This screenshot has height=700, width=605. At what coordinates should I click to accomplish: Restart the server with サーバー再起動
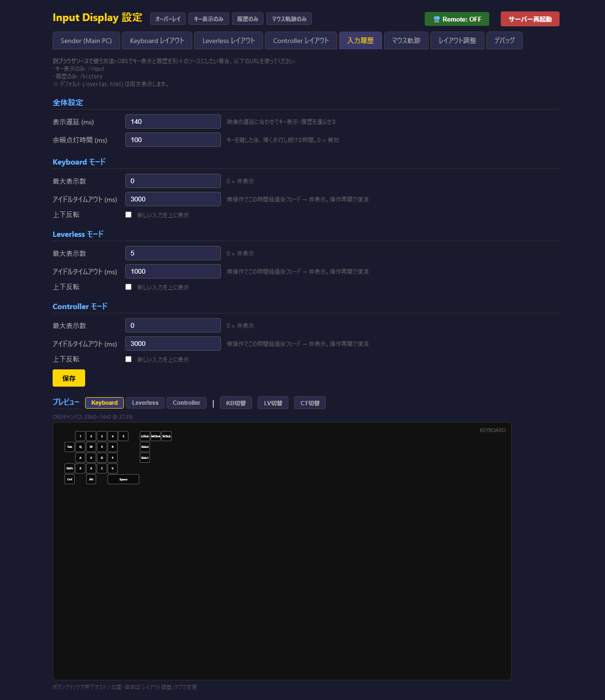(530, 19)
